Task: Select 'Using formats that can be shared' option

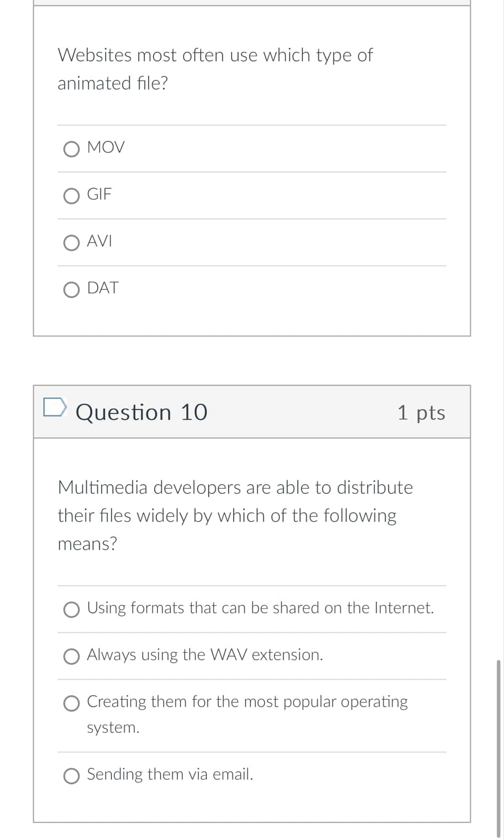Action: click(x=71, y=610)
